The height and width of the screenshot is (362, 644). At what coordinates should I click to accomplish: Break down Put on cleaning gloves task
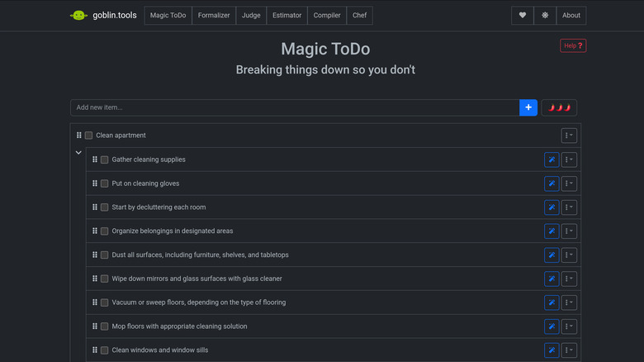[x=552, y=183]
